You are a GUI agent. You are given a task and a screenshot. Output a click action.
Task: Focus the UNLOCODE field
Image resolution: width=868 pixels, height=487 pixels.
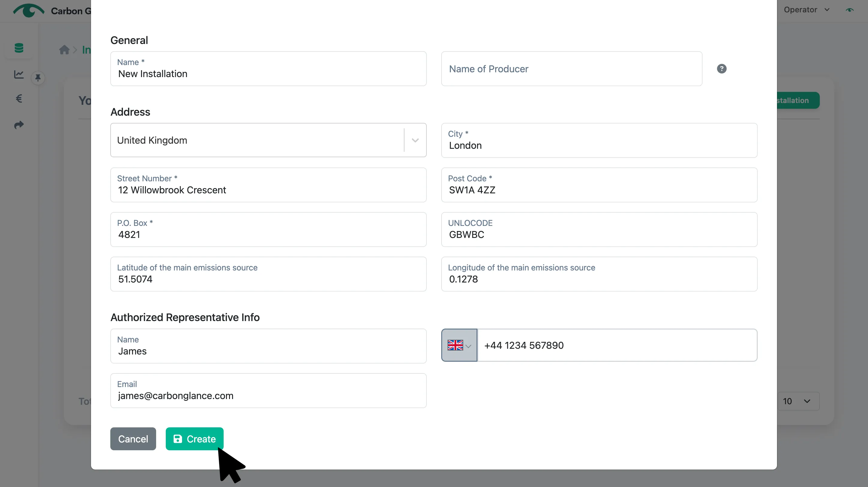pyautogui.click(x=599, y=229)
